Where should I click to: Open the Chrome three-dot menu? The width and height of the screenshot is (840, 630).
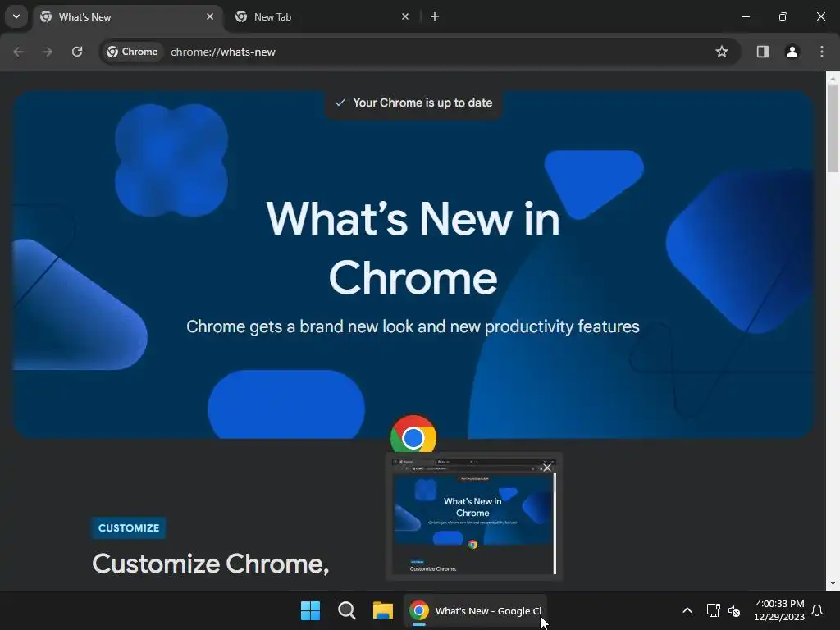point(822,52)
